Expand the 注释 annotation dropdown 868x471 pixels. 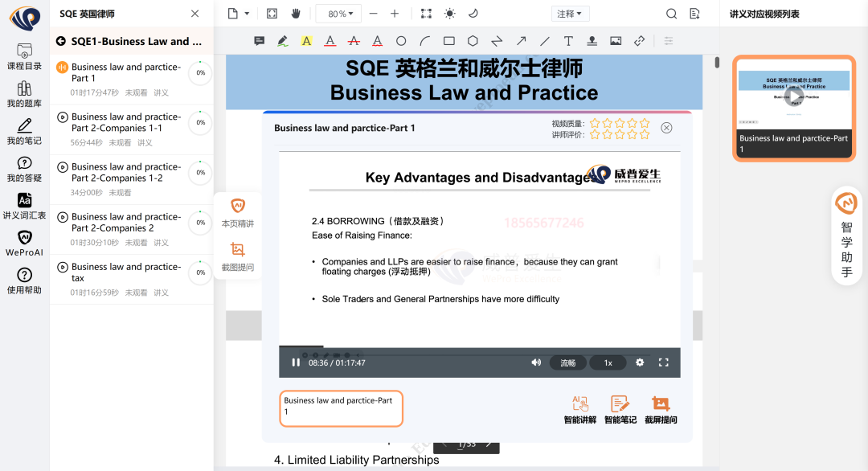571,14
